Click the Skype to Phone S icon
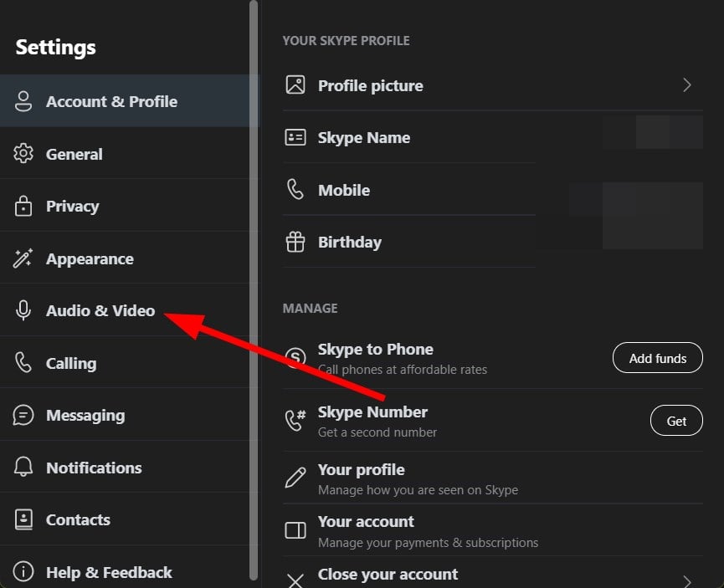The height and width of the screenshot is (588, 724). (295, 358)
